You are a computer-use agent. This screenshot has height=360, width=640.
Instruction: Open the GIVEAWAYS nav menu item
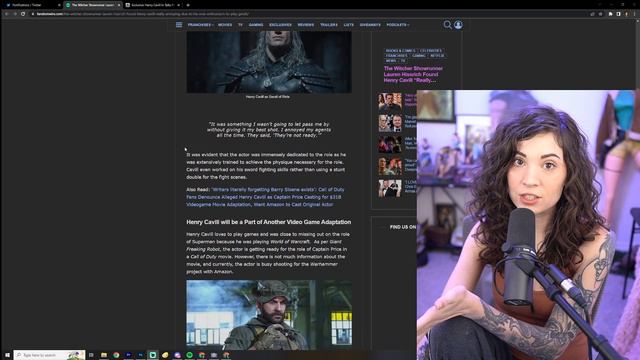[370, 25]
